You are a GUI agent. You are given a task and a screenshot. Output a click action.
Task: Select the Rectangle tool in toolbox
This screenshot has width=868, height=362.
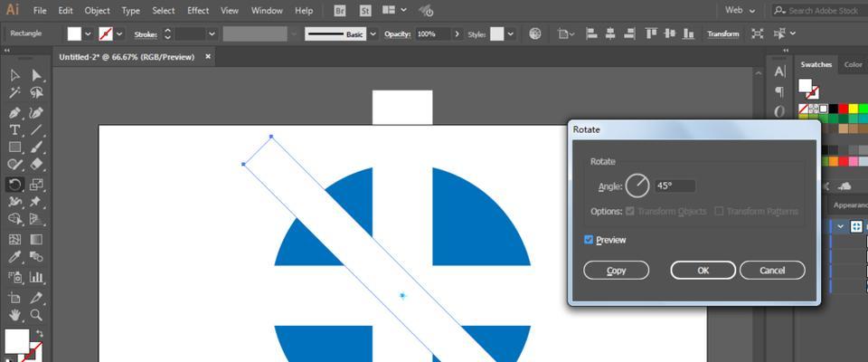point(15,148)
